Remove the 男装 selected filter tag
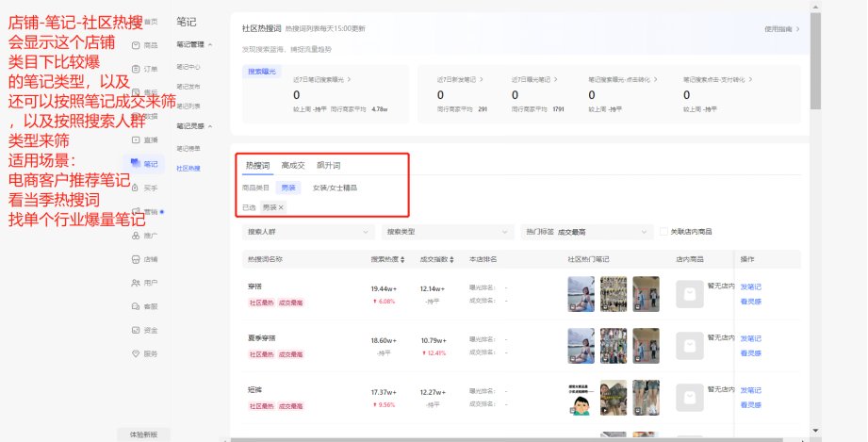The width and height of the screenshot is (868, 442). coord(281,207)
